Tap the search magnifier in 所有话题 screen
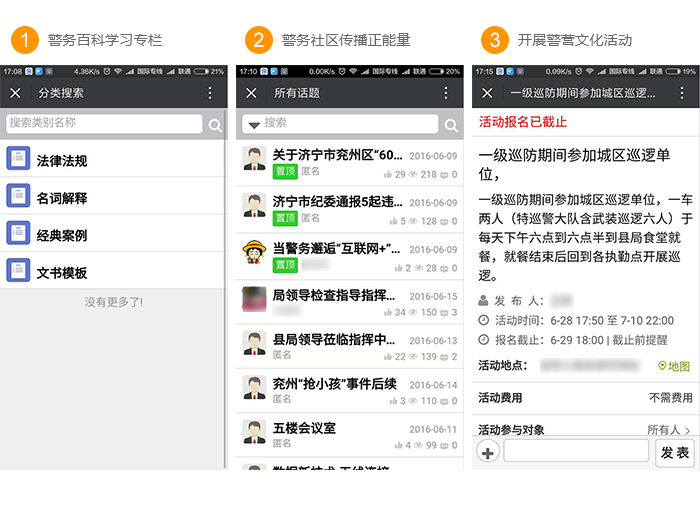 (451, 125)
